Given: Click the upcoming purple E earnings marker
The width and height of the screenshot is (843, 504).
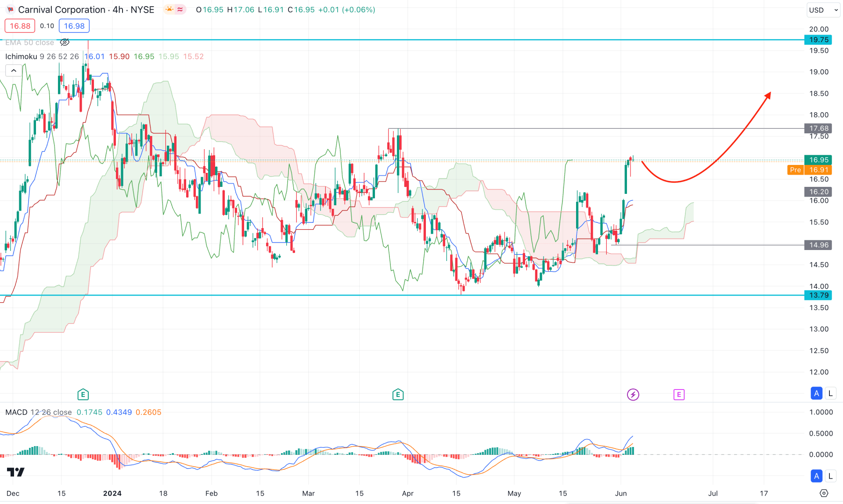Looking at the screenshot, I should [x=679, y=394].
